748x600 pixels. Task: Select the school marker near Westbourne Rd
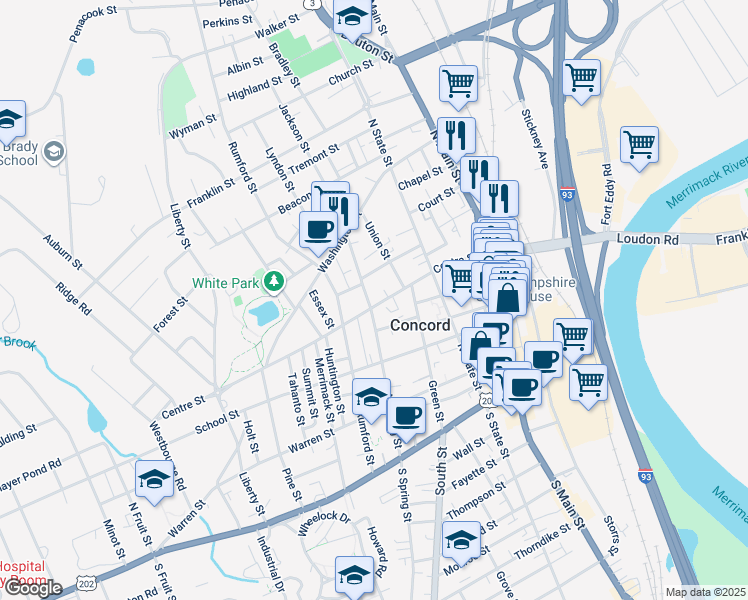point(154,480)
